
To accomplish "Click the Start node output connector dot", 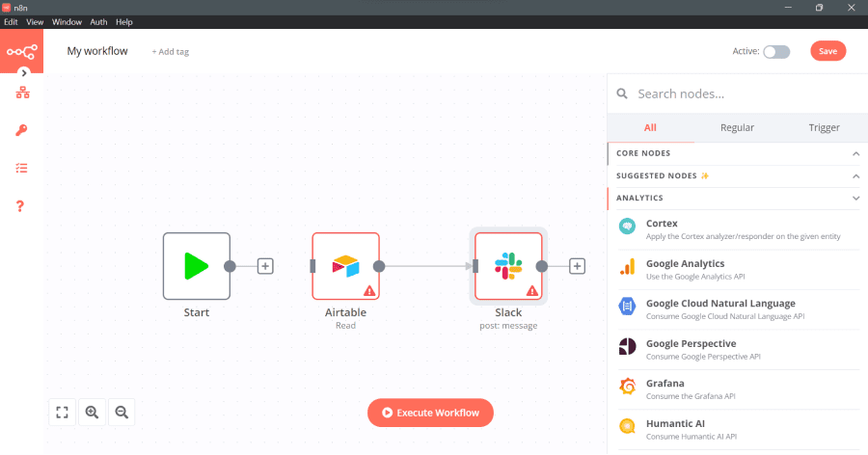I will 230,266.
